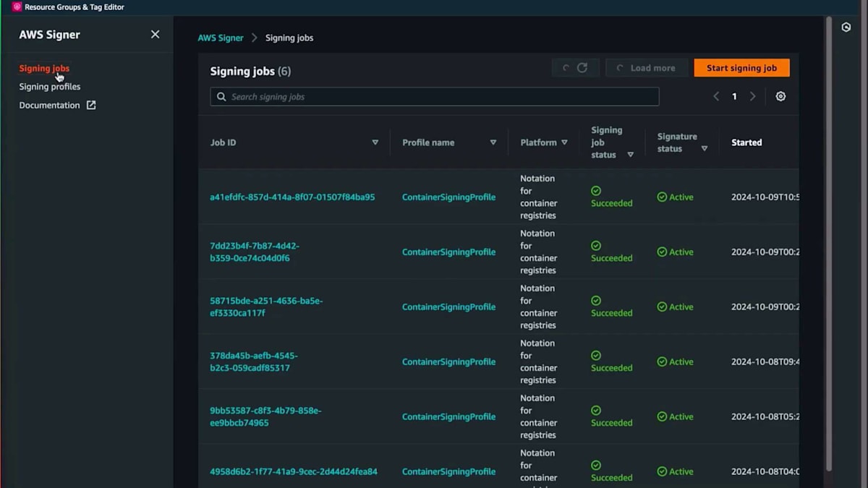Open job 9bb53587-c8f3-4b79-858e-ee9bbcb74965
This screenshot has height=488, width=868.
point(265,417)
